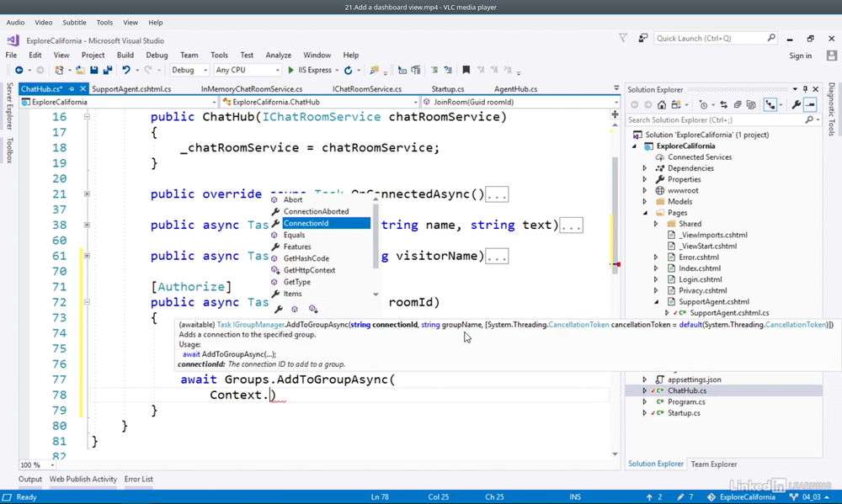Switch to the Startup.cs tab

(448, 89)
